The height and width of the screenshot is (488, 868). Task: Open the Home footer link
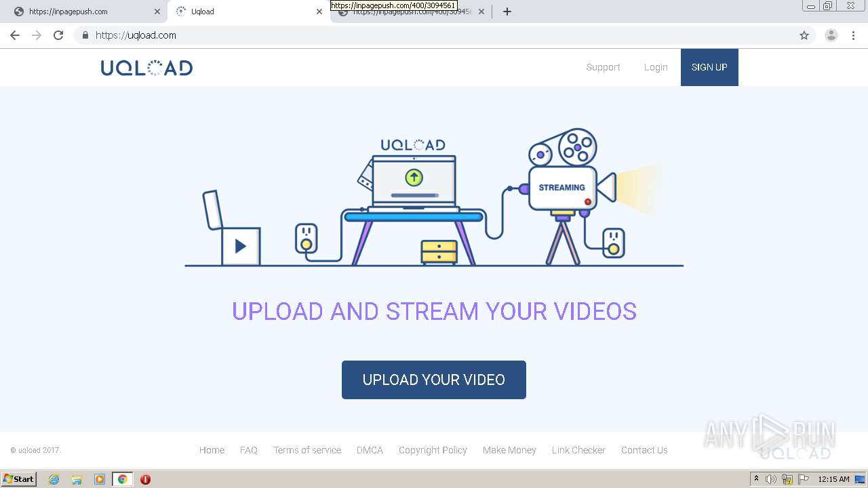212,450
